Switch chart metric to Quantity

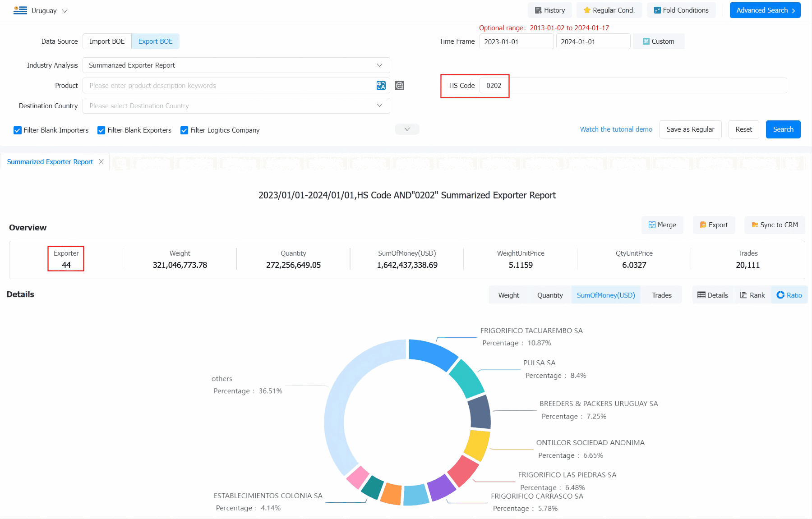pos(550,295)
